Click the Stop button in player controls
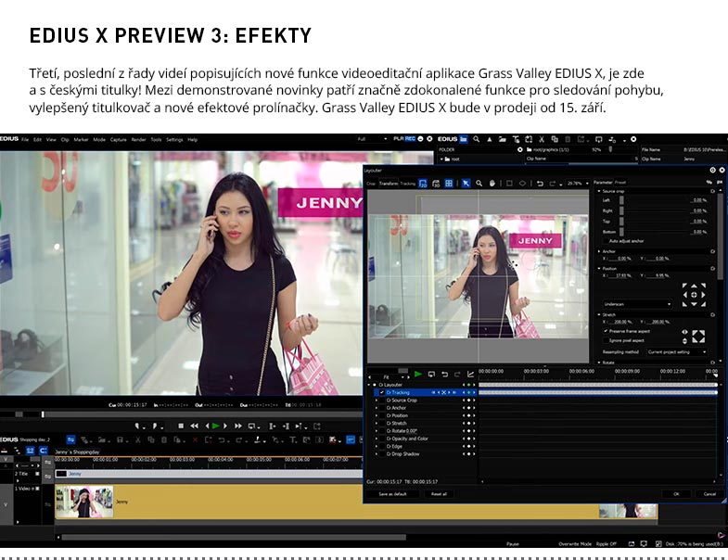Image resolution: width=728 pixels, height=560 pixels. tap(181, 426)
